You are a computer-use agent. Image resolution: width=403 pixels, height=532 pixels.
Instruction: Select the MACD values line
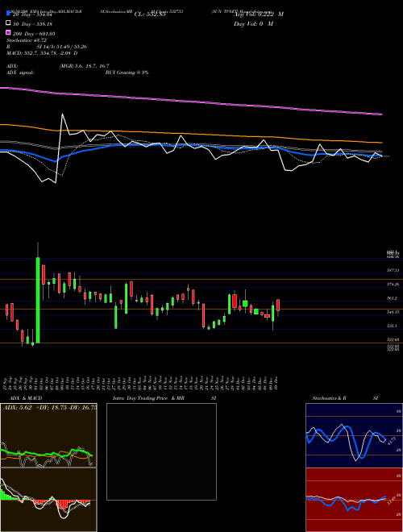pyautogui.click(x=42, y=53)
